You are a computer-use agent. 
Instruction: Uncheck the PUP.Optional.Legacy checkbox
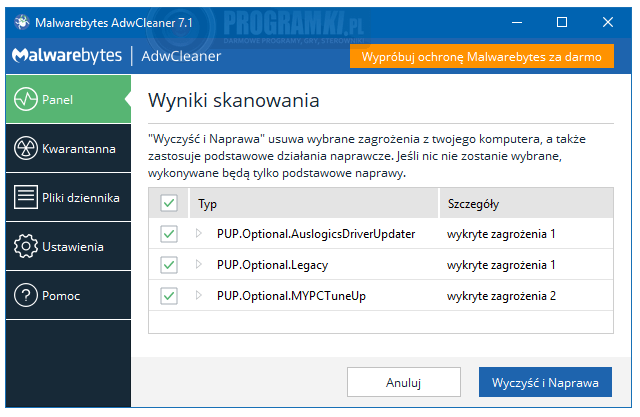(x=169, y=265)
